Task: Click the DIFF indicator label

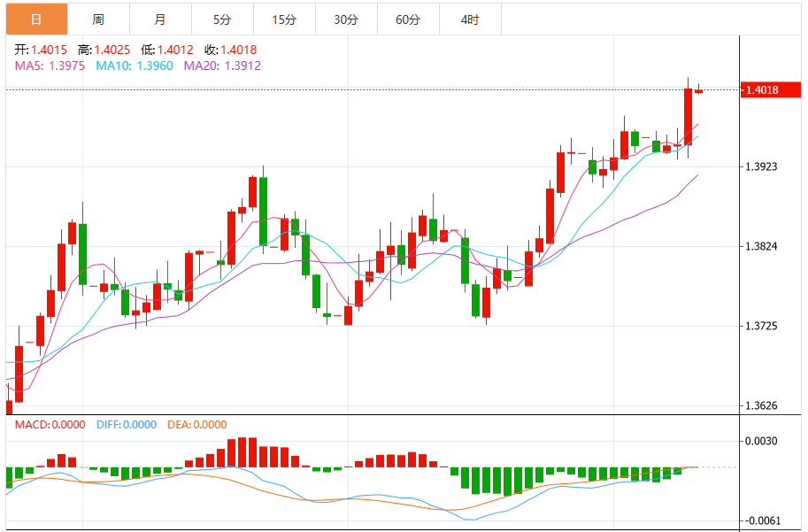Action: click(x=127, y=425)
